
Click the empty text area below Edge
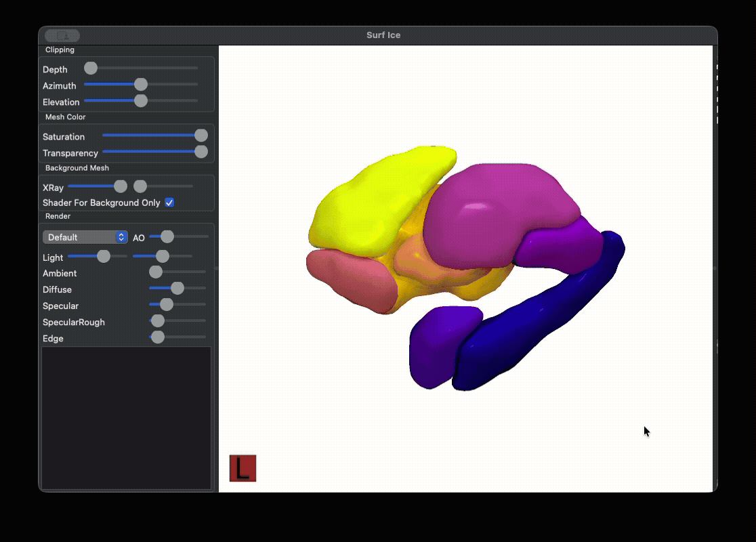(x=126, y=418)
